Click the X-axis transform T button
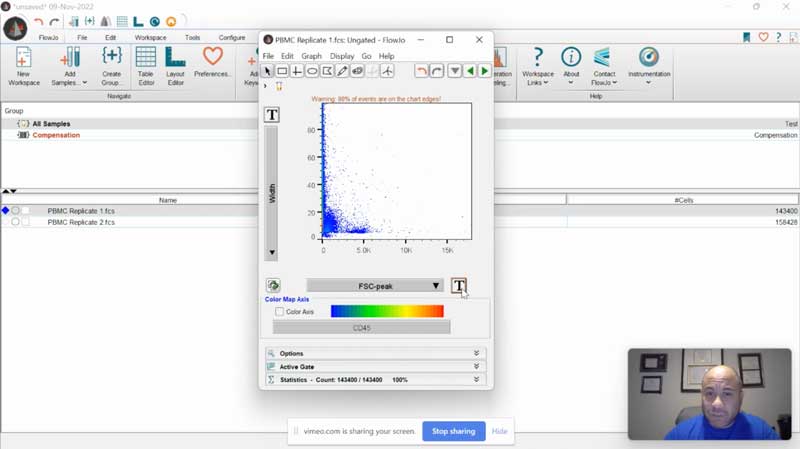The height and width of the screenshot is (449, 800). [459, 286]
